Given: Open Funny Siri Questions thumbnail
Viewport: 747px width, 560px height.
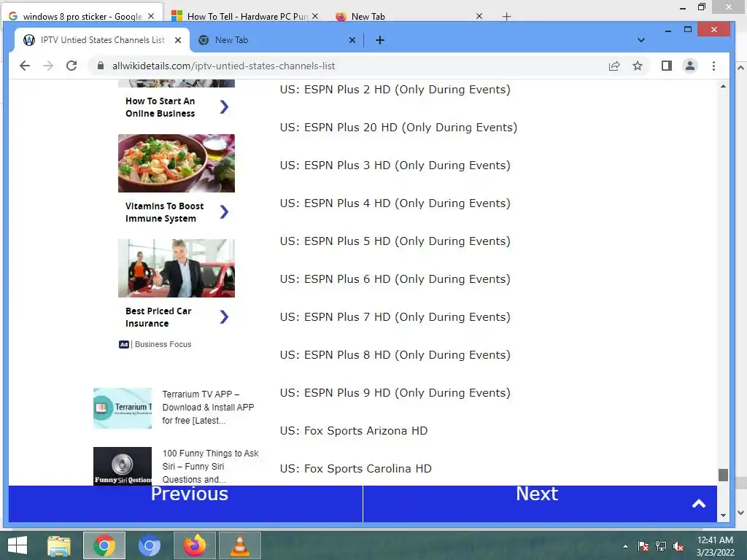Looking at the screenshot, I should [x=123, y=466].
